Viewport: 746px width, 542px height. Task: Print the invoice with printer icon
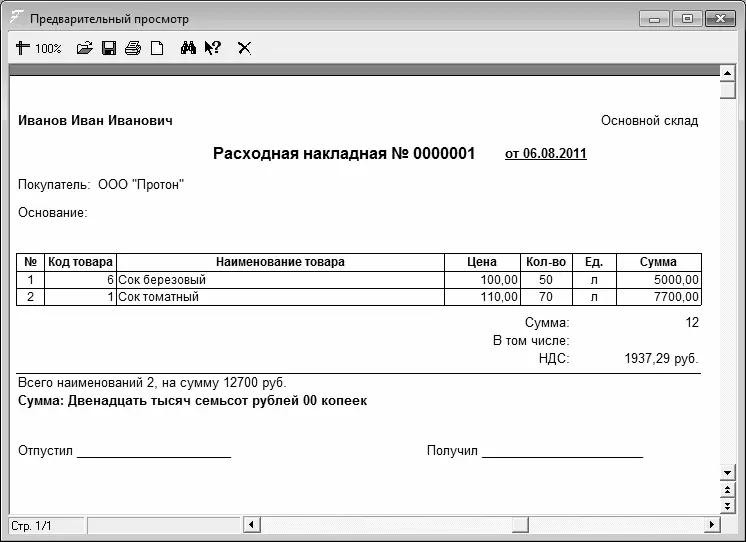coord(133,48)
